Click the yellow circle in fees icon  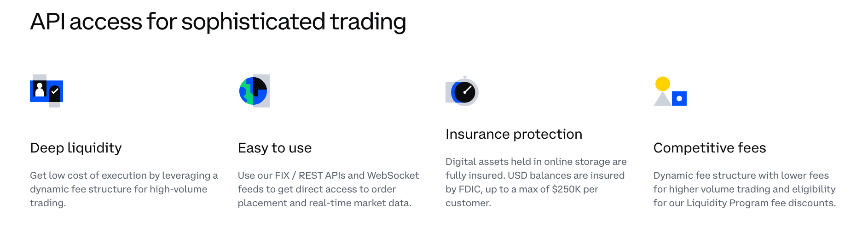pyautogui.click(x=663, y=84)
